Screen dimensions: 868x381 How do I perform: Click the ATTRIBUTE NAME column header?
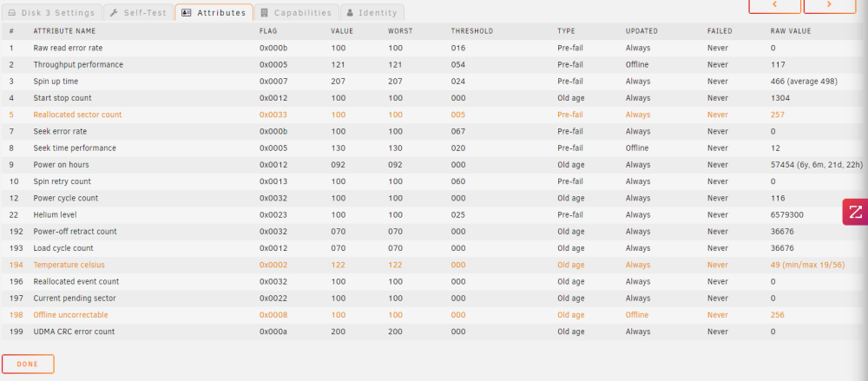(x=64, y=31)
